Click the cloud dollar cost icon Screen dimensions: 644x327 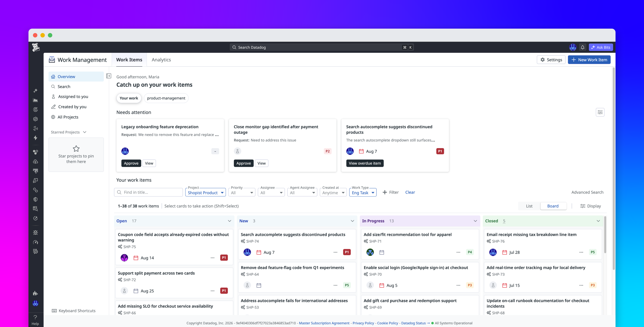35,161
